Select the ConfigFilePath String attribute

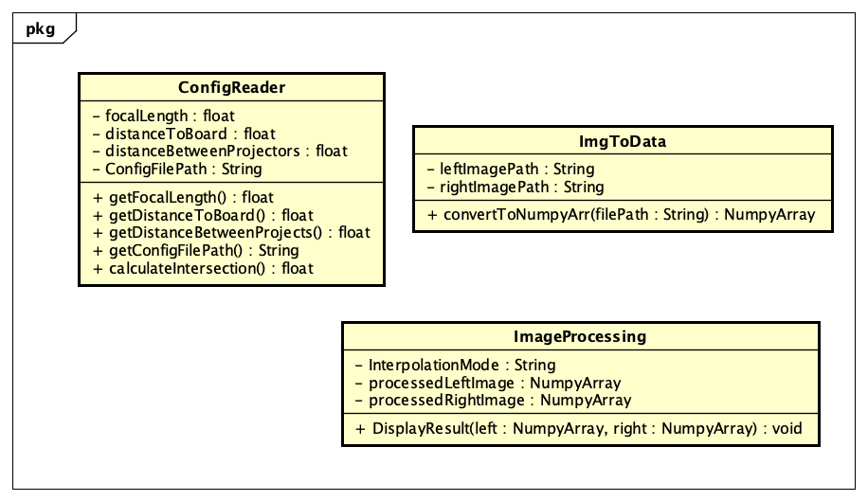[x=178, y=169]
